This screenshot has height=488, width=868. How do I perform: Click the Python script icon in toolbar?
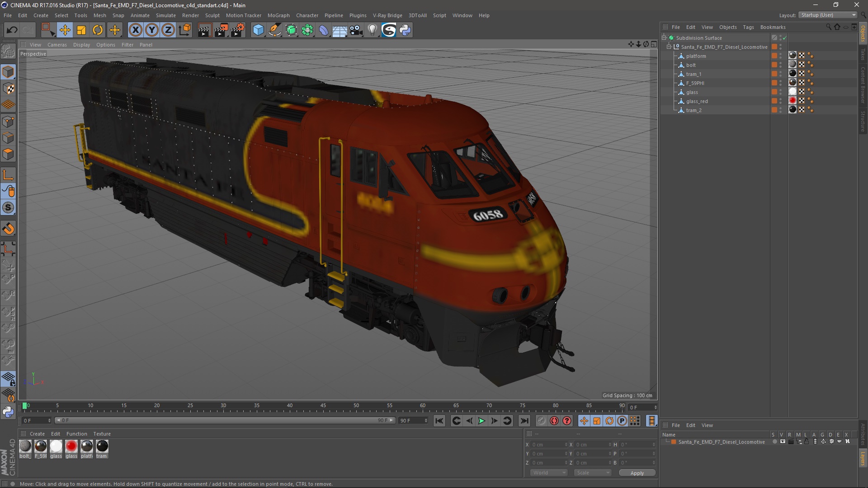pos(405,30)
